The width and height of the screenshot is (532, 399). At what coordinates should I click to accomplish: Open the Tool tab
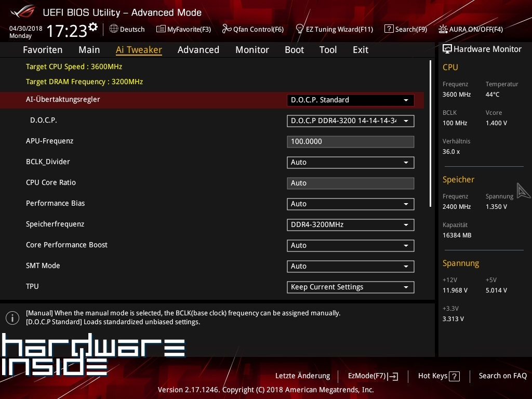coord(328,50)
